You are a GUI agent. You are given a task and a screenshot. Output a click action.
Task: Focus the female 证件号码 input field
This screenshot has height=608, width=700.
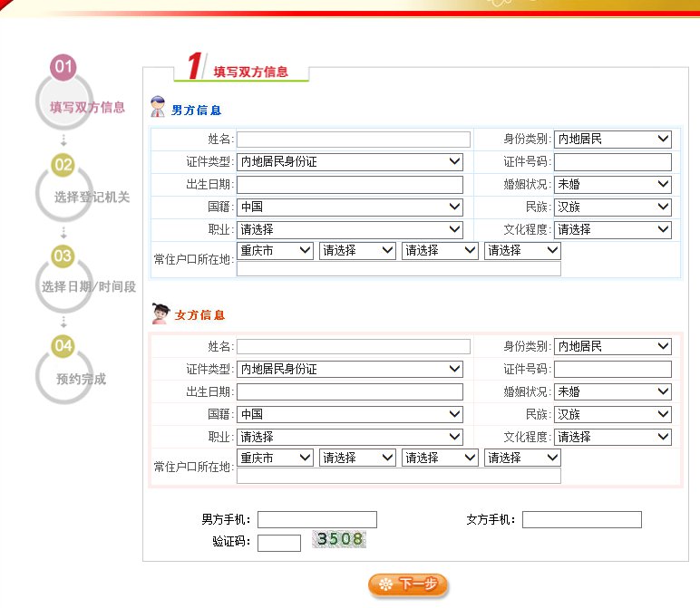[x=612, y=370]
